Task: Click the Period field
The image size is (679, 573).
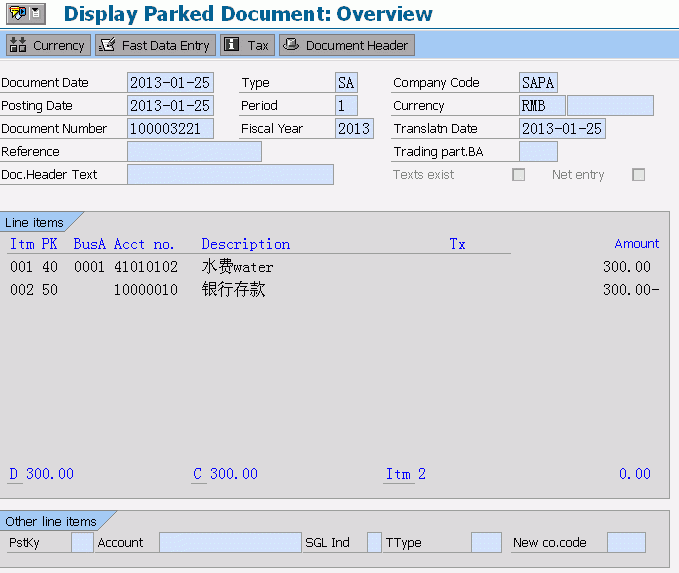Action: point(346,105)
